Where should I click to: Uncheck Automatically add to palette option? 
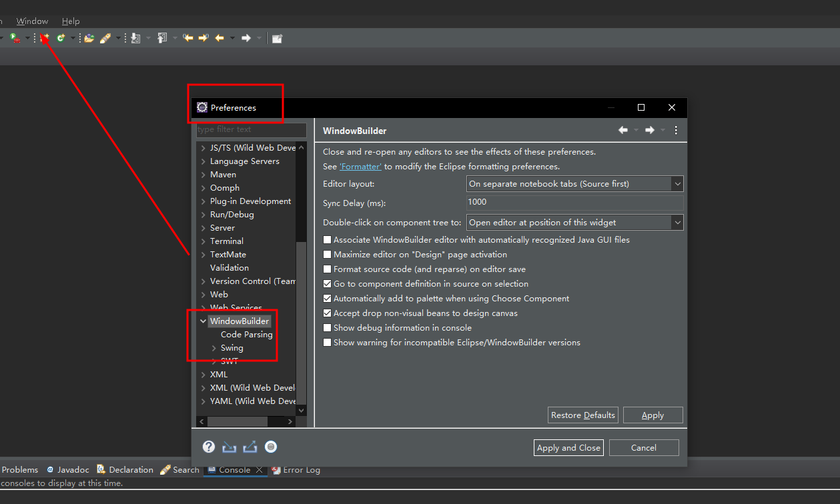[327, 298]
